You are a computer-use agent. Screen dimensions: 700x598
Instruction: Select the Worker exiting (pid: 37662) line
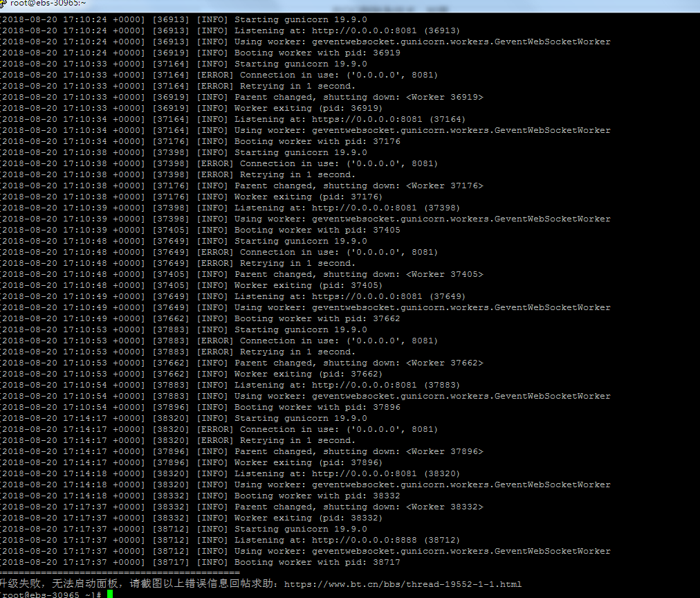192,374
